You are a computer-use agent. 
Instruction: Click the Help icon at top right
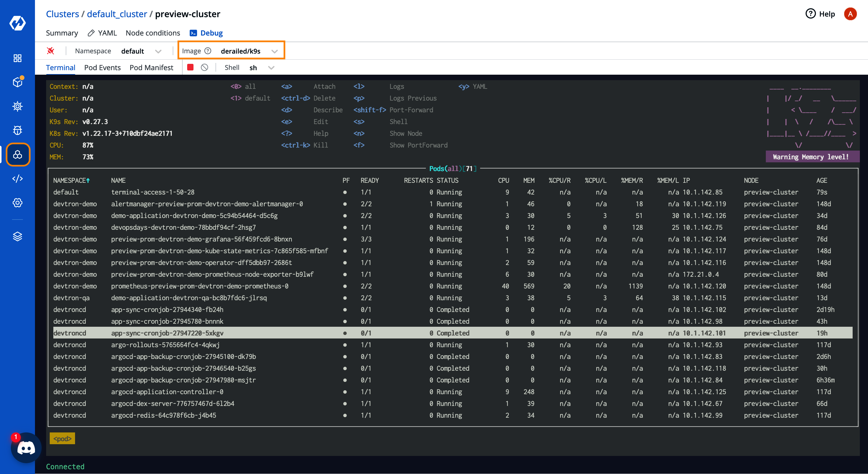pyautogui.click(x=810, y=14)
